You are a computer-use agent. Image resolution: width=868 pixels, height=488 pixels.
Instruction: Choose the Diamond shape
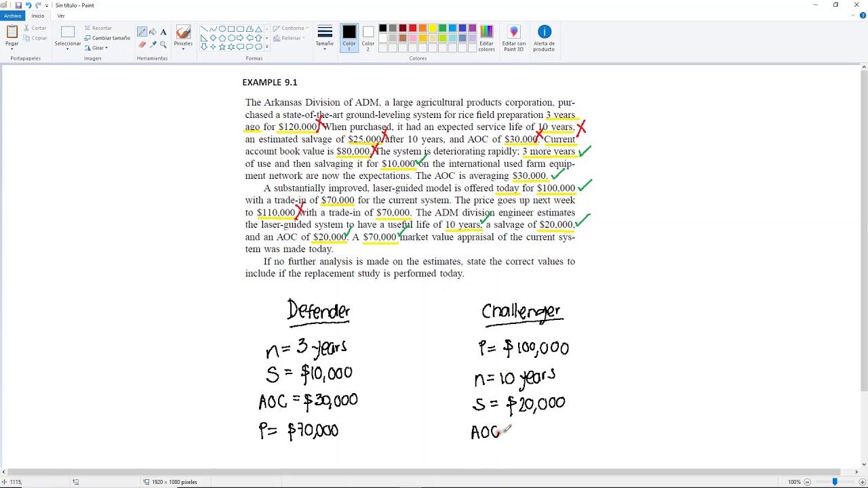coord(213,38)
